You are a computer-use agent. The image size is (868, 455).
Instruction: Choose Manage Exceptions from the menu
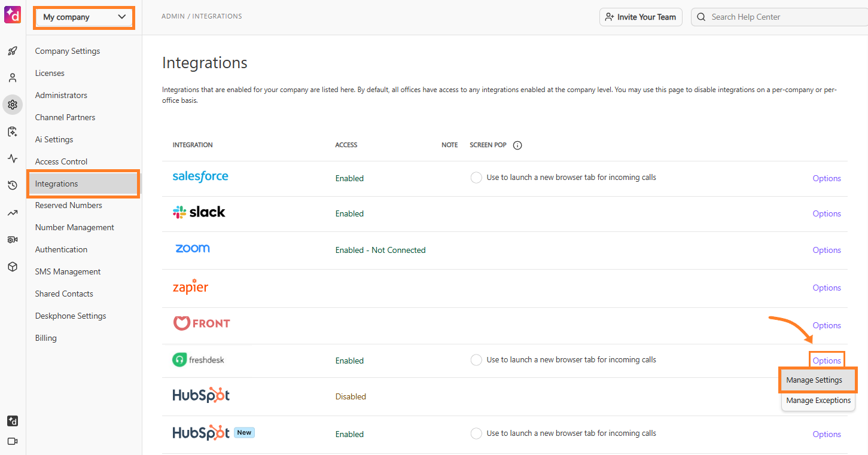[x=818, y=401]
